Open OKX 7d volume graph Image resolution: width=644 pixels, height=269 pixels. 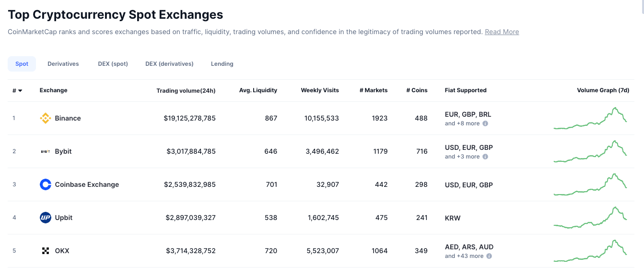(590, 251)
